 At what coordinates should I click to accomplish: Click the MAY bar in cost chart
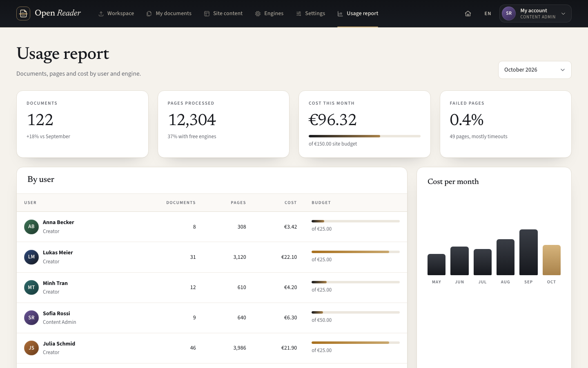click(x=437, y=265)
